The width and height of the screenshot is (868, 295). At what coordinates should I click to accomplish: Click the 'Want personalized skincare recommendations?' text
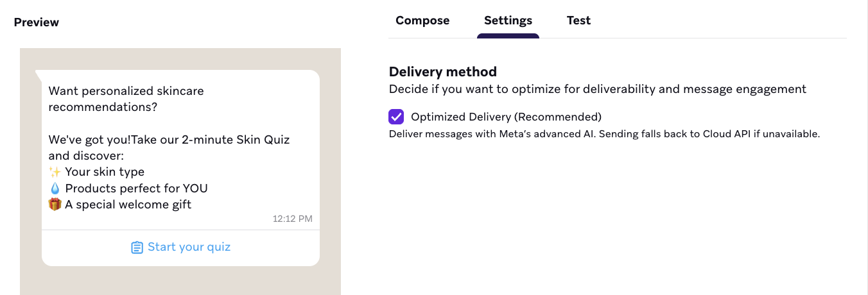[126, 99]
